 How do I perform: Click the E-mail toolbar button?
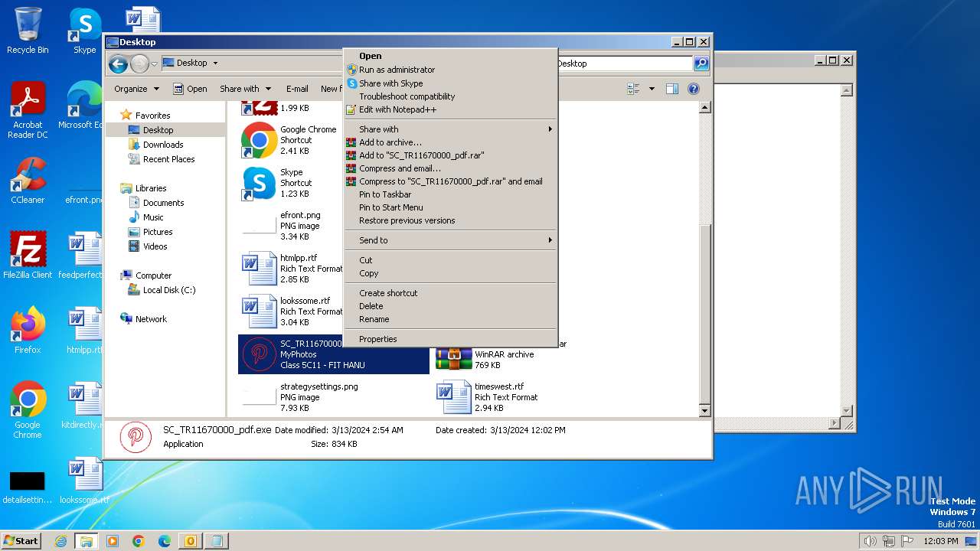point(297,89)
